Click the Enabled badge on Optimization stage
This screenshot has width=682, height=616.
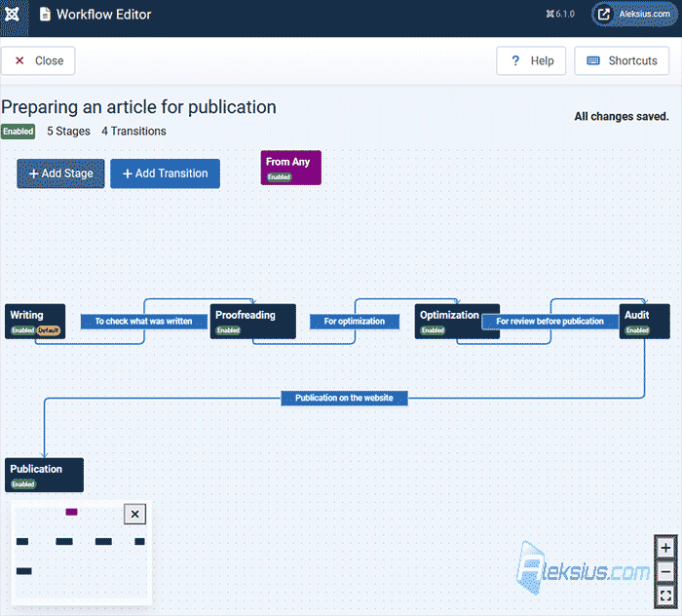pyautogui.click(x=434, y=330)
